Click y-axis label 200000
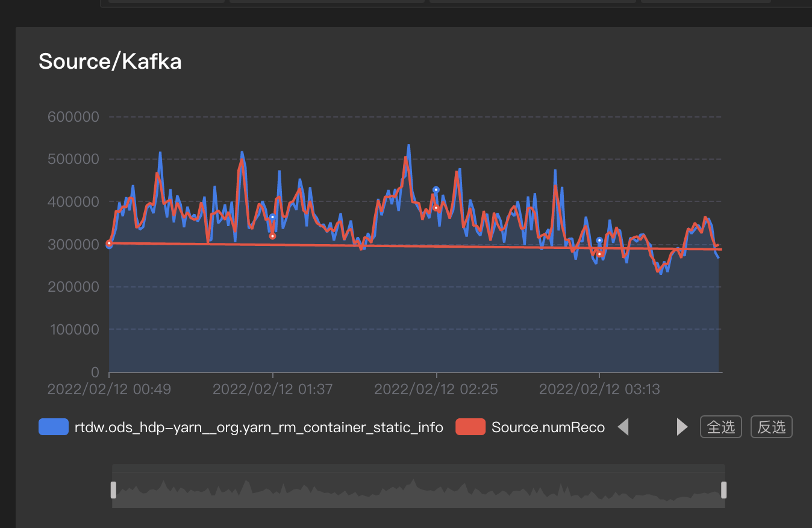 [73, 287]
